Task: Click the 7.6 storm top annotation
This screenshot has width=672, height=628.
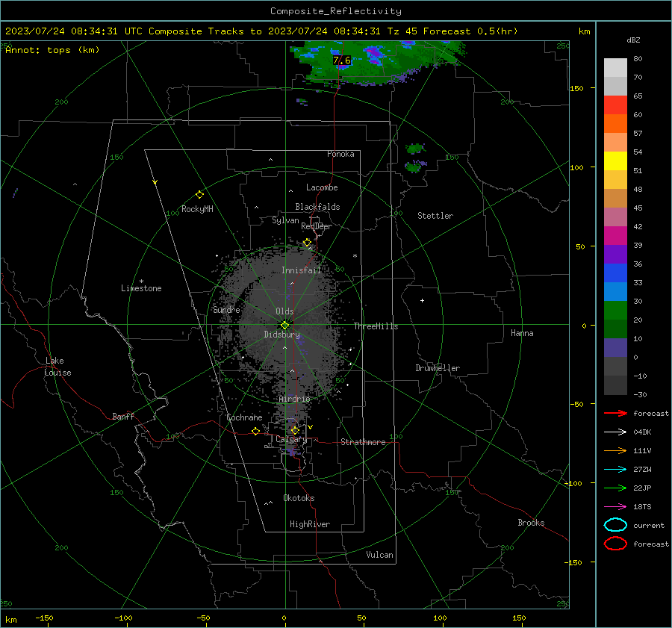Action: [341, 60]
